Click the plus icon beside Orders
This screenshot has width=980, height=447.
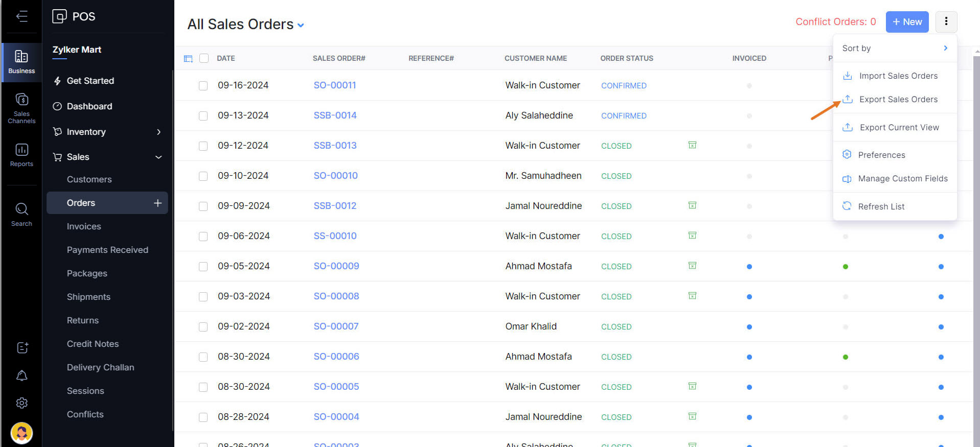[157, 203]
